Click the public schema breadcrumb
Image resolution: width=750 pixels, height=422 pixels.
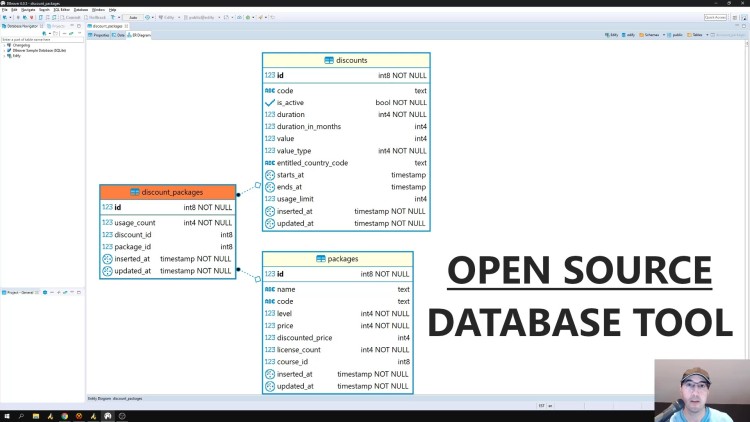click(x=675, y=35)
